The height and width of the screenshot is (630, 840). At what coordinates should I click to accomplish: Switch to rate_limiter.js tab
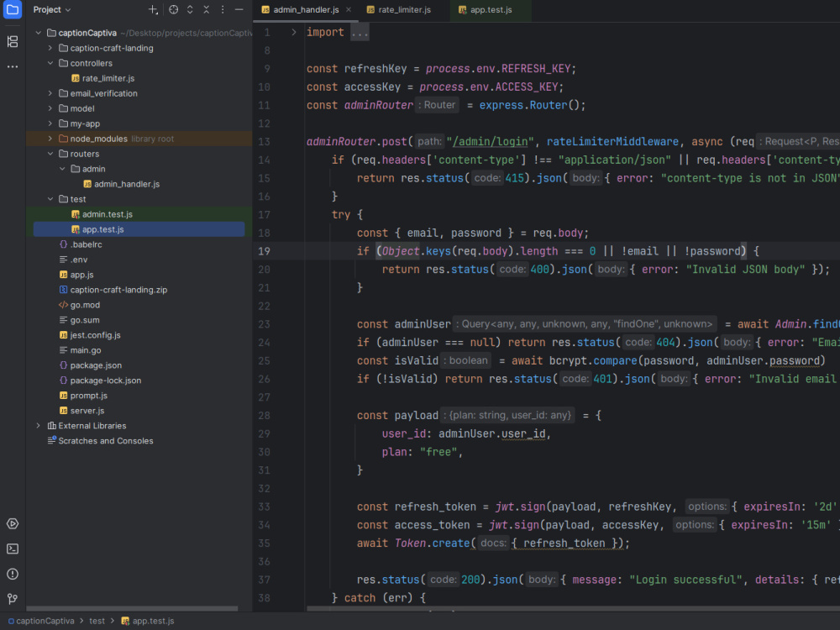[405, 9]
